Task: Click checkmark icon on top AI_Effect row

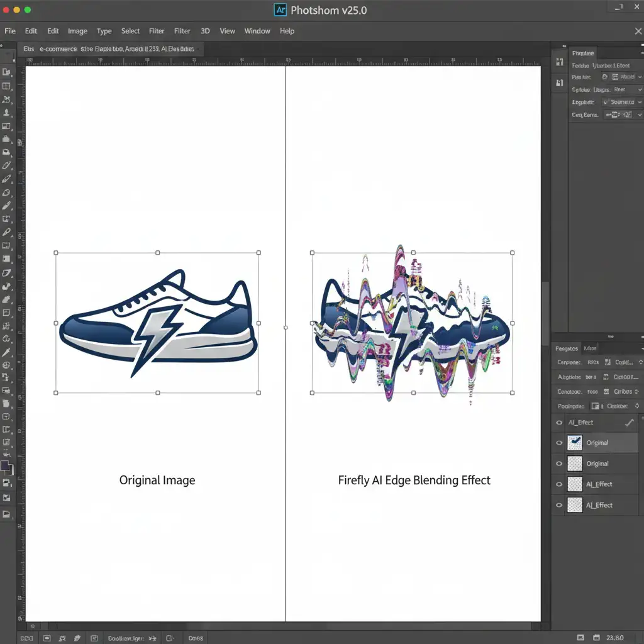Action: 628,423
